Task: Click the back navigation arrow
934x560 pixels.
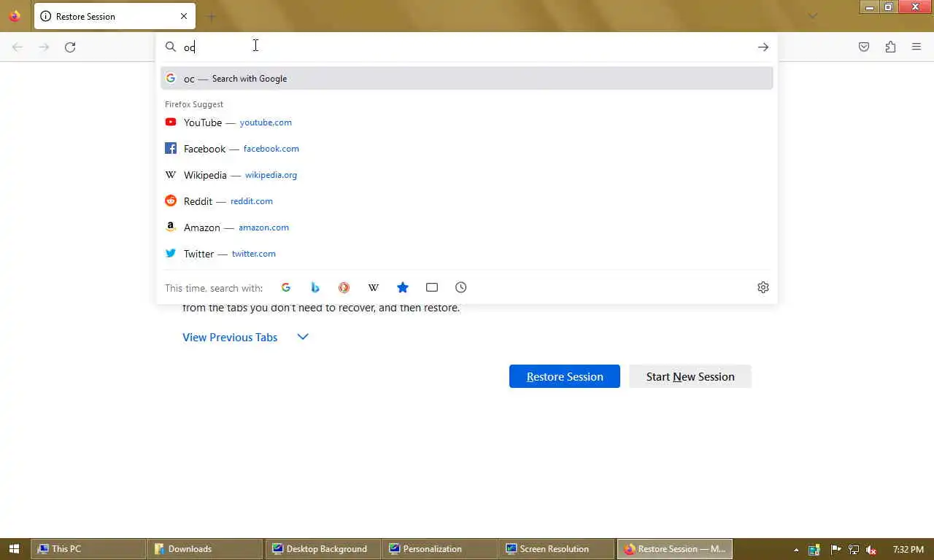Action: point(18,47)
